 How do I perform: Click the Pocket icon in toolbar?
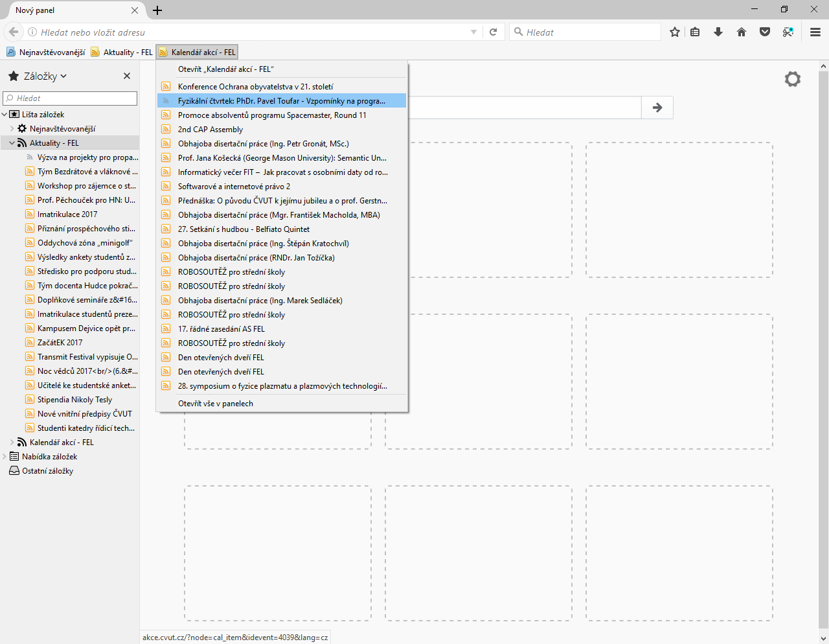point(765,32)
